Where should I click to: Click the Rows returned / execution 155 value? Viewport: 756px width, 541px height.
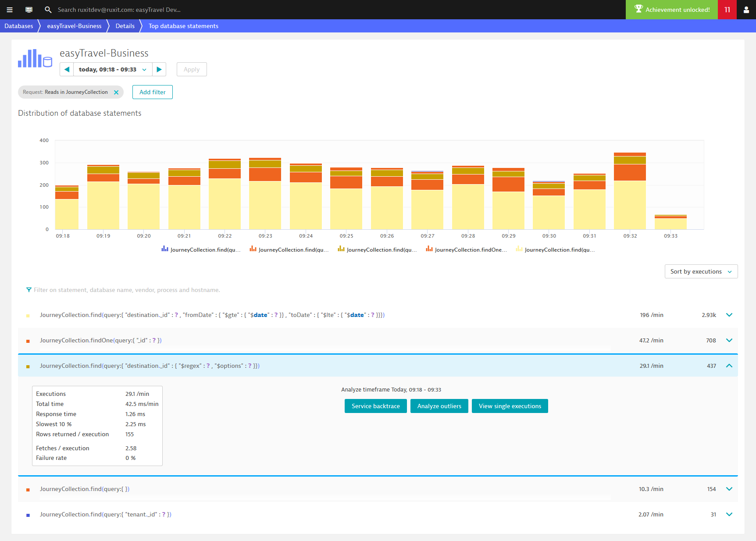(129, 434)
